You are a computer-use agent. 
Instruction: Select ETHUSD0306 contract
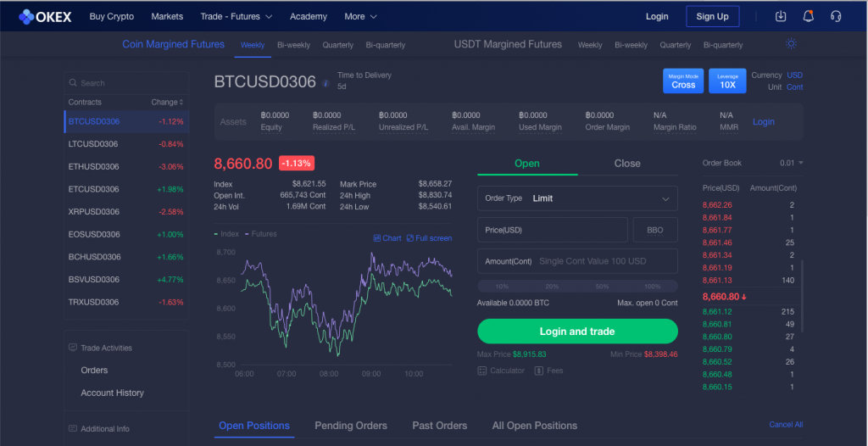pyautogui.click(x=126, y=167)
